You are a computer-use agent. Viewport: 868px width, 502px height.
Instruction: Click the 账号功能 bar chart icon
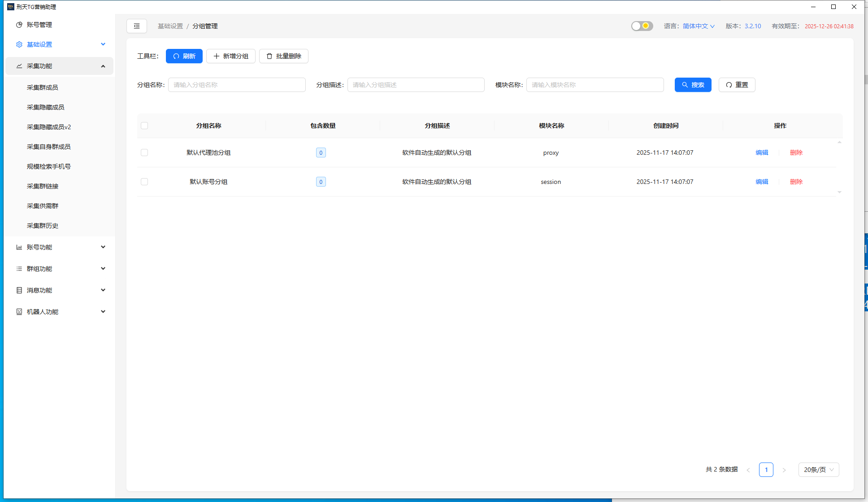coord(19,247)
